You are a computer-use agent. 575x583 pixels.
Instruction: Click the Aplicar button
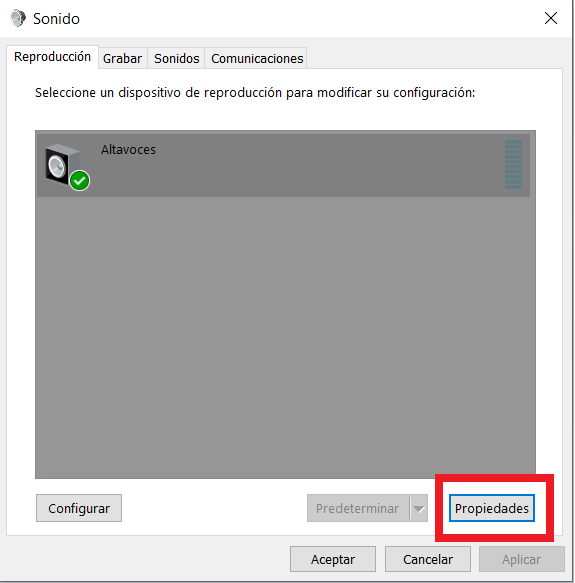(x=521, y=559)
